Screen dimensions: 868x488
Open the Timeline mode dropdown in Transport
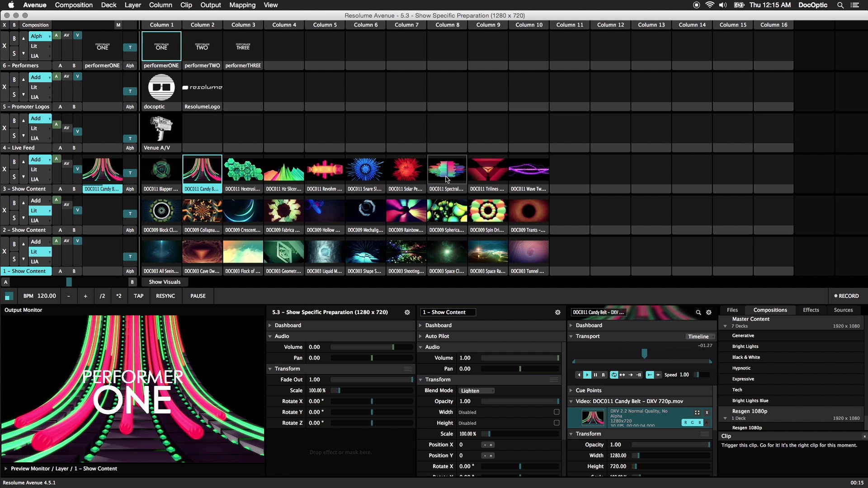pyautogui.click(x=700, y=336)
